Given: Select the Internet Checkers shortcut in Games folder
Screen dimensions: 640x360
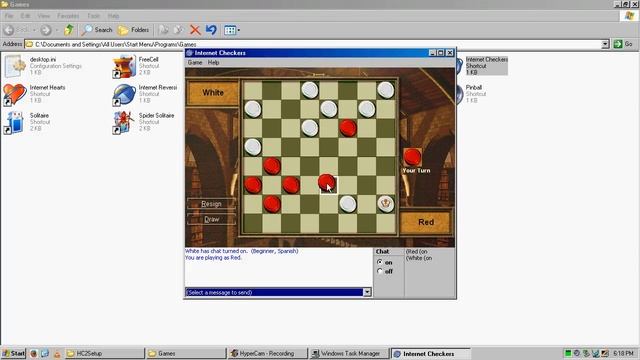Looking at the screenshot, I should coord(486,66).
